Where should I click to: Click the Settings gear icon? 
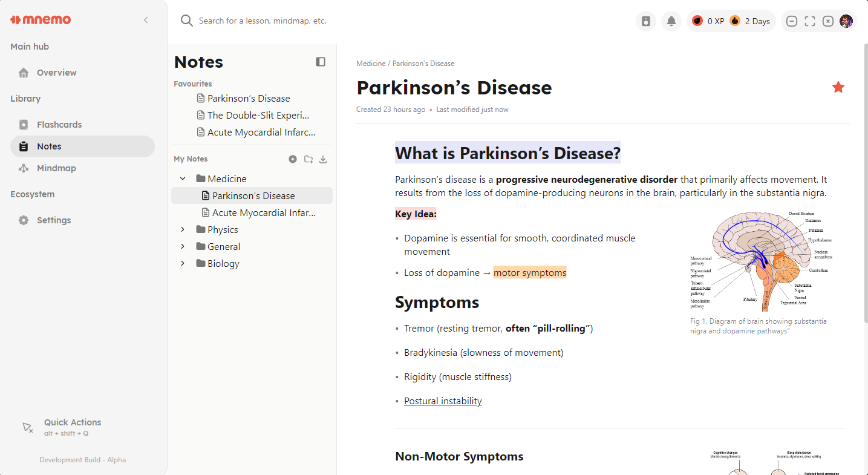pyautogui.click(x=24, y=220)
